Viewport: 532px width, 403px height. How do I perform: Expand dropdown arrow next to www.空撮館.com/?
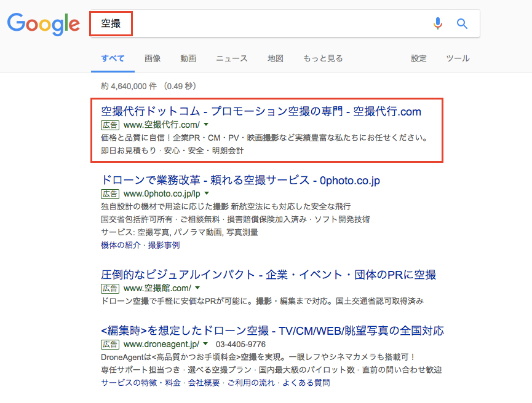[197, 288]
